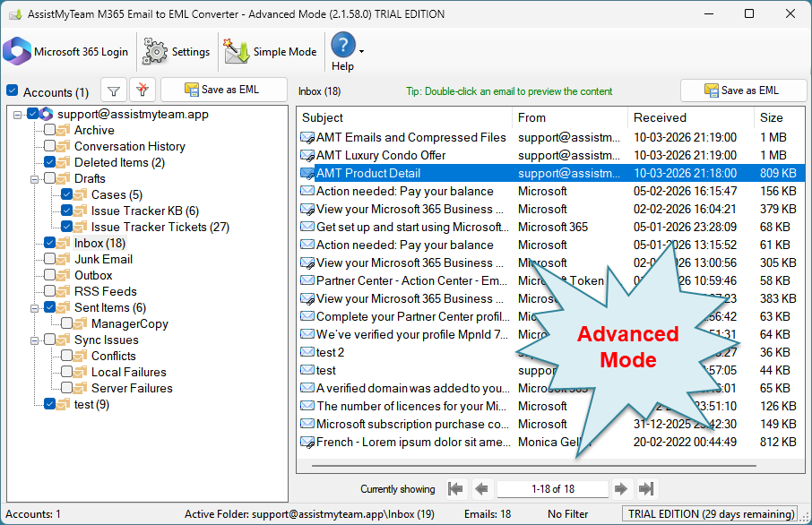Enable the Junk Email folder checkbox
The width and height of the screenshot is (812, 525).
50,259
